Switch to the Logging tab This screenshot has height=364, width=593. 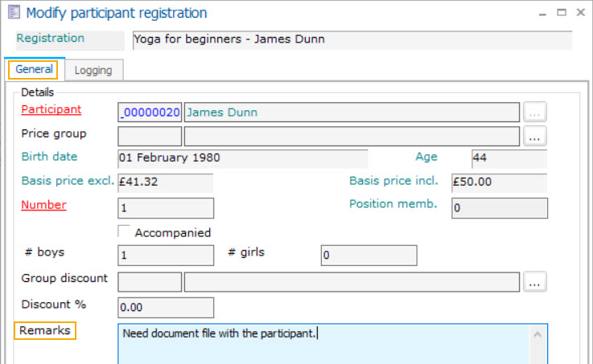tap(93, 70)
